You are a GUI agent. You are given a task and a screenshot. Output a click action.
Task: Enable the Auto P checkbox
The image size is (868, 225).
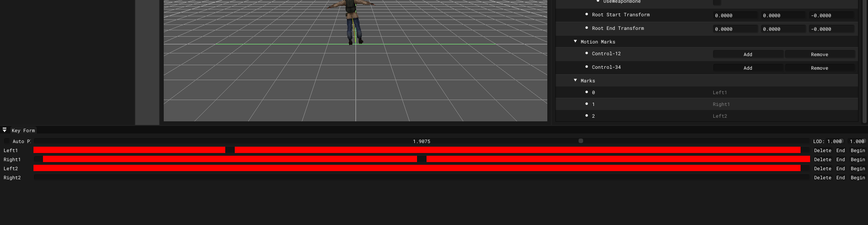[6, 141]
